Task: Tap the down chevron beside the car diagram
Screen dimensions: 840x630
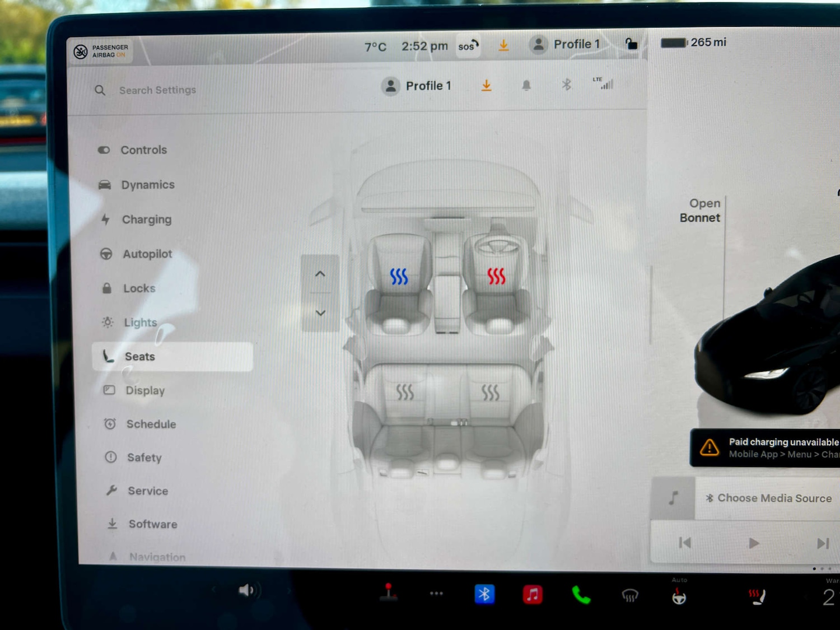Action: (320, 312)
